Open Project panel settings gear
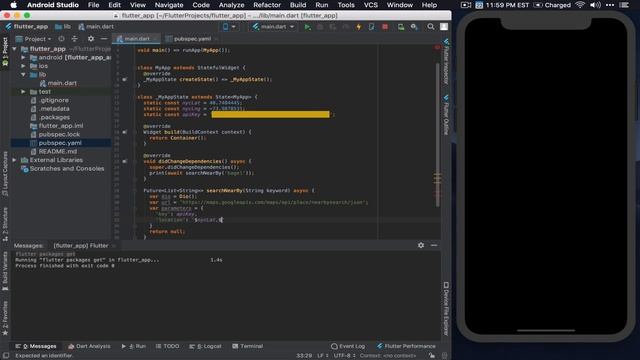Image resolution: width=640 pixels, height=360 pixels. coord(91,39)
